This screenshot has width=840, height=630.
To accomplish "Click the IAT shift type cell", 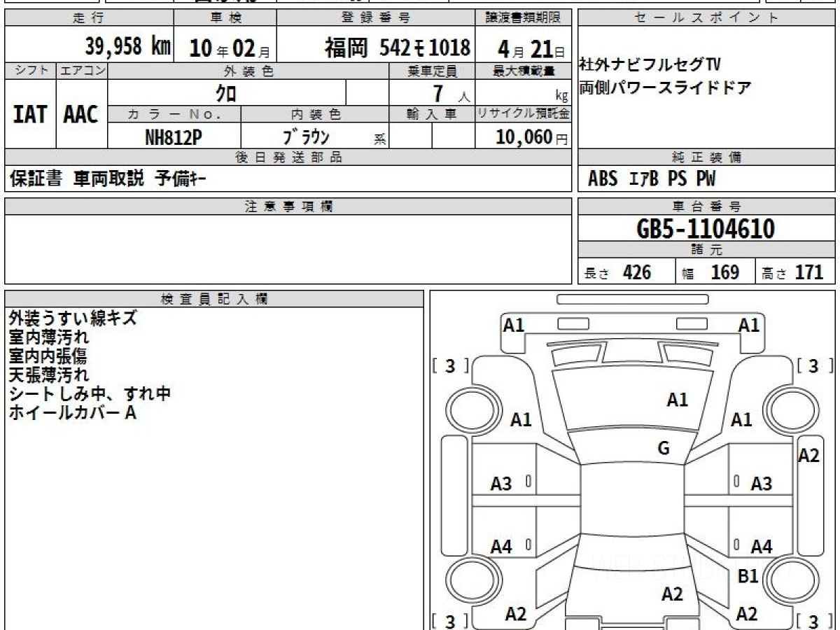I will pos(30,115).
